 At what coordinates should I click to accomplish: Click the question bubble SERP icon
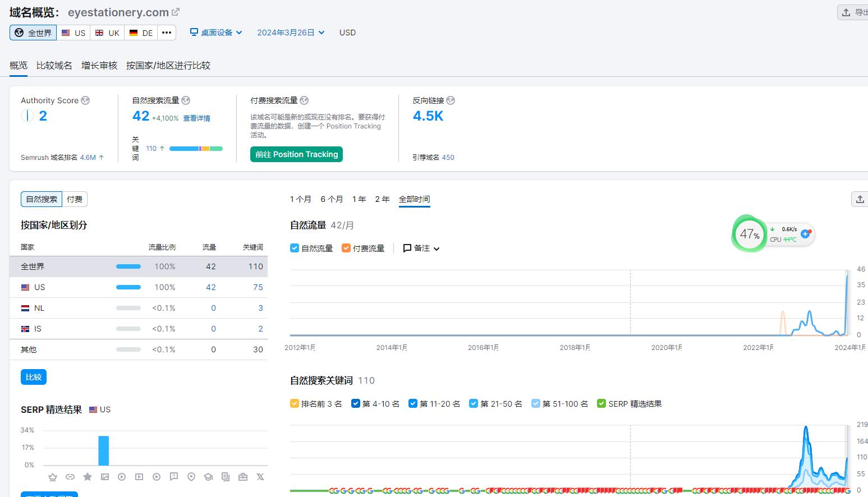coord(174,477)
